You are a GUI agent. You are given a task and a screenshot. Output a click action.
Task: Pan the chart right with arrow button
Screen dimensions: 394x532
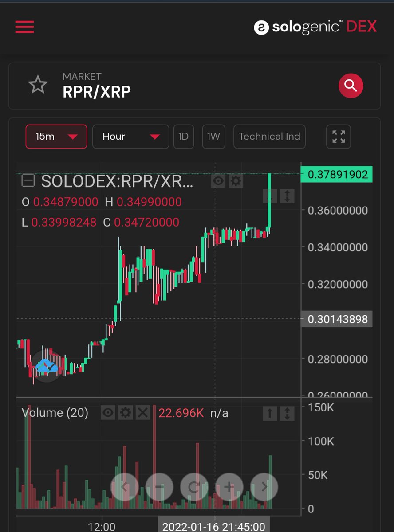coord(264,487)
